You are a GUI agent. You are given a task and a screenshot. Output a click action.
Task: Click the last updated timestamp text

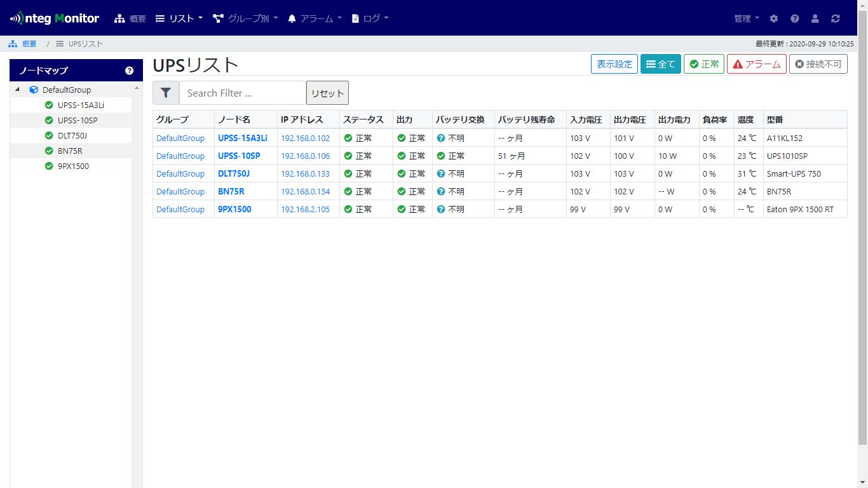coord(804,44)
